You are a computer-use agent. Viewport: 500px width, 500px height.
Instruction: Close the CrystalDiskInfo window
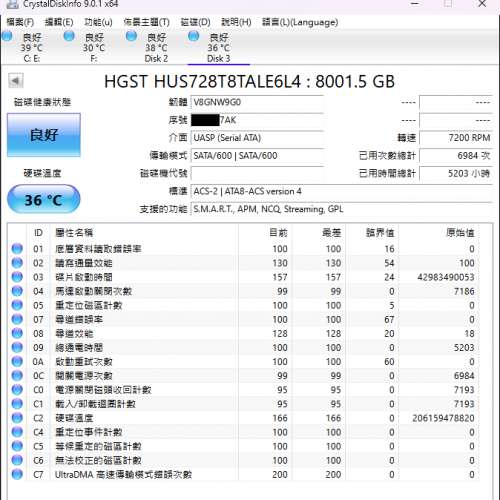[x=482, y=4]
